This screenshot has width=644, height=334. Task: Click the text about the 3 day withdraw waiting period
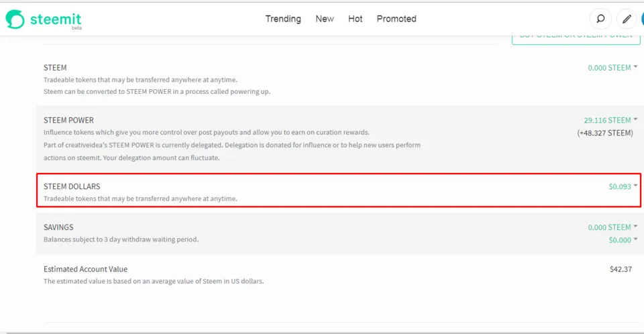(121, 239)
